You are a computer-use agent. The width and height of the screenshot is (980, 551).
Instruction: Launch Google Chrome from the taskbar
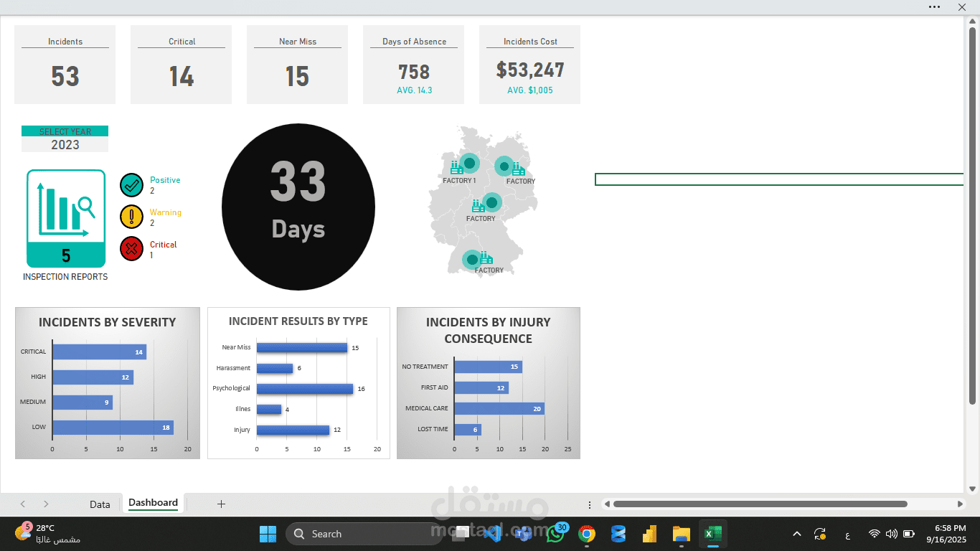pos(587,534)
